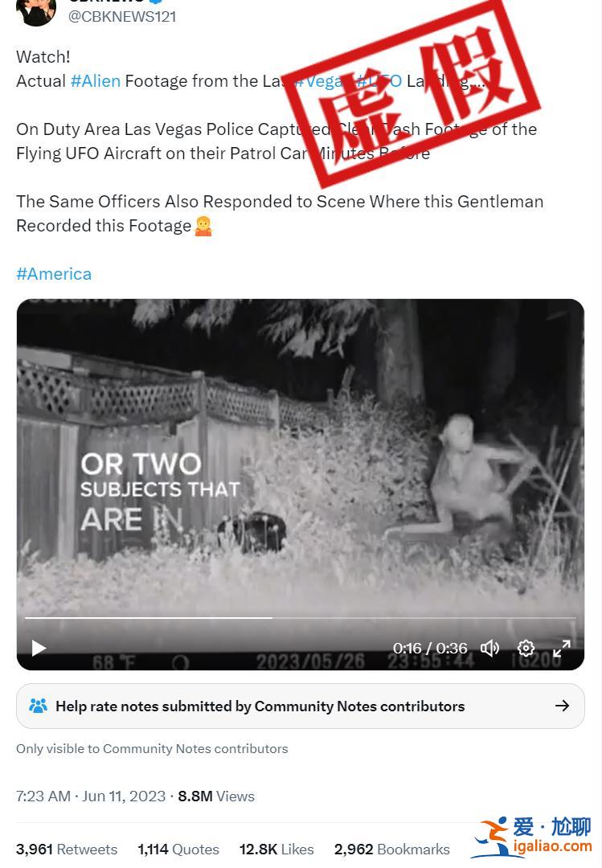Open Community Notes rating arrow
Screen dimensions: 602x868
pos(562,706)
